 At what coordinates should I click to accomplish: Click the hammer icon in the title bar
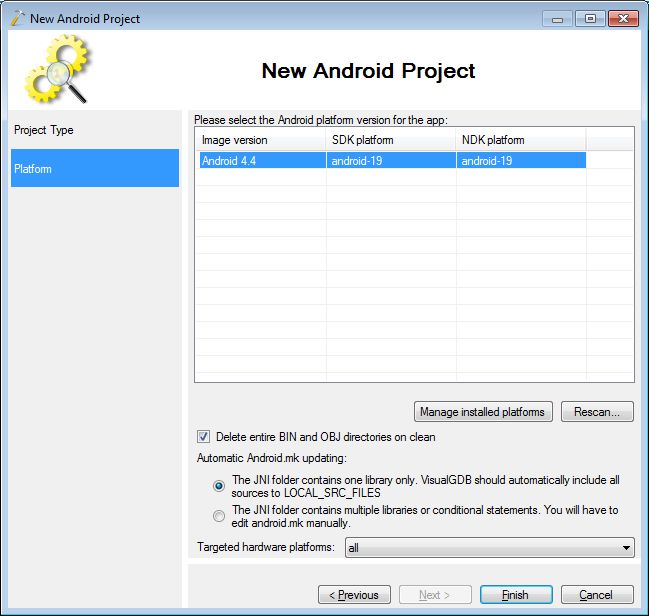point(17,18)
